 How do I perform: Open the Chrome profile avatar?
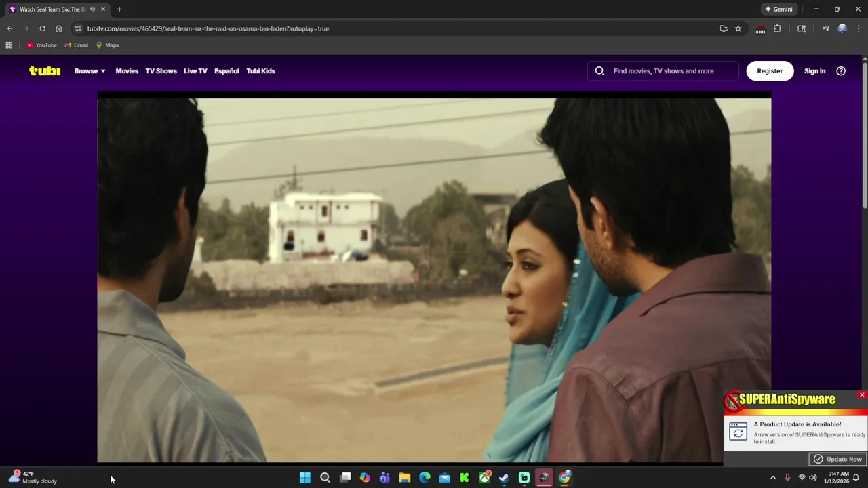[842, 28]
